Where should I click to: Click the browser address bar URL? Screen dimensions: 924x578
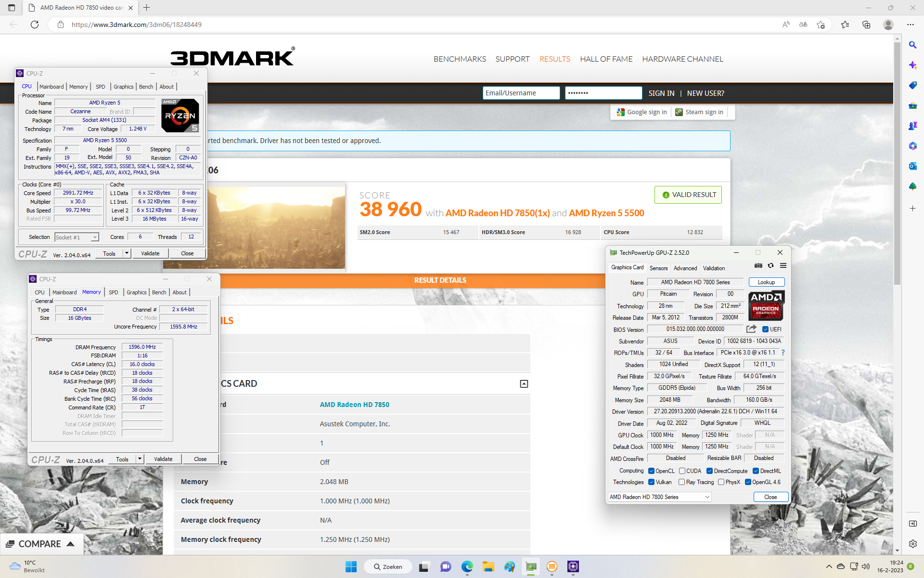click(x=136, y=25)
